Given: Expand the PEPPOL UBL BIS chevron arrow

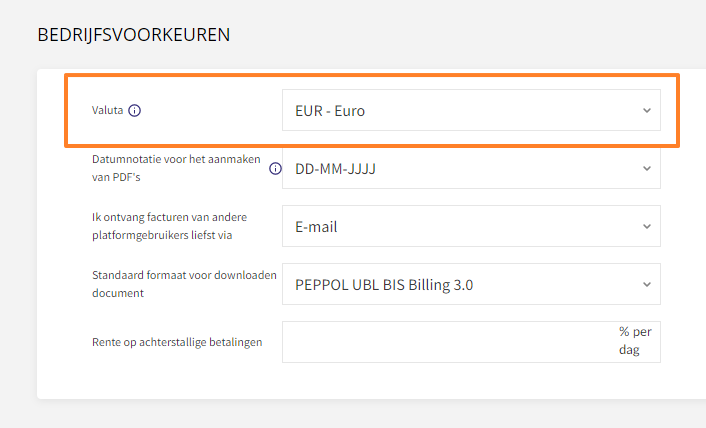Looking at the screenshot, I should click(x=647, y=284).
